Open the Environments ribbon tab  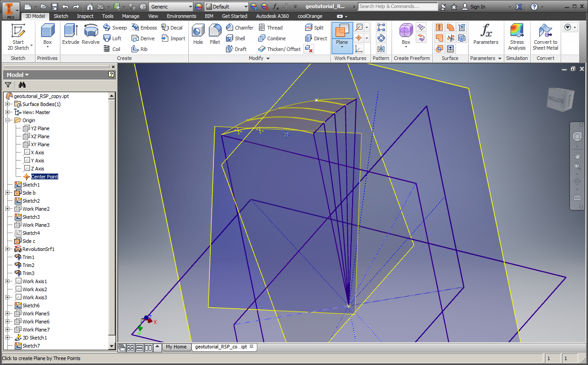coord(181,16)
